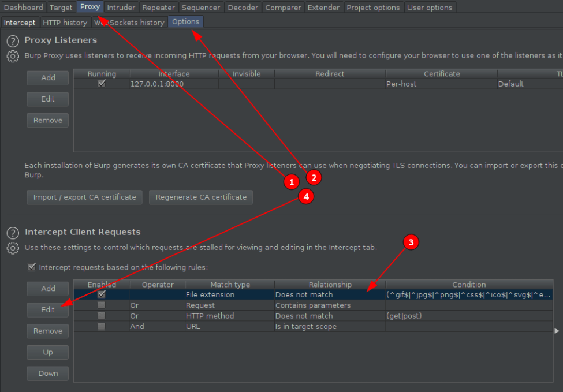Click gear icon for Intercept Client Requests

(13, 248)
